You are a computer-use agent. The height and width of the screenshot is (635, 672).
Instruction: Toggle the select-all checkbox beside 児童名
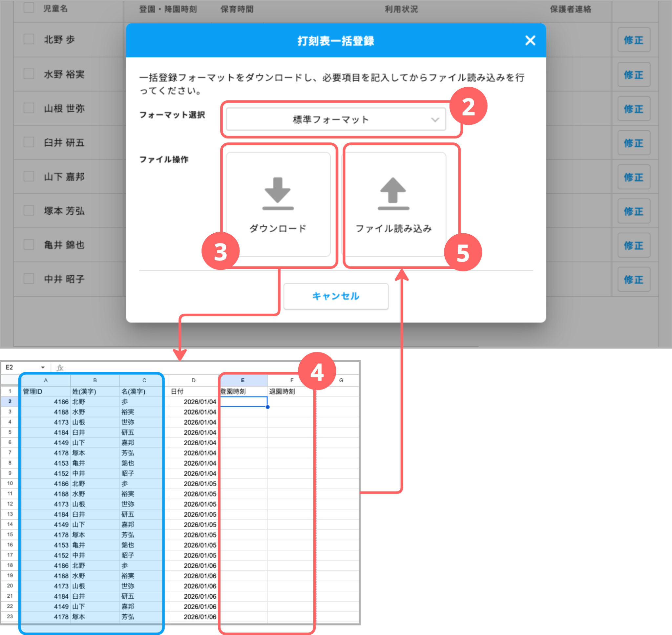tap(29, 8)
